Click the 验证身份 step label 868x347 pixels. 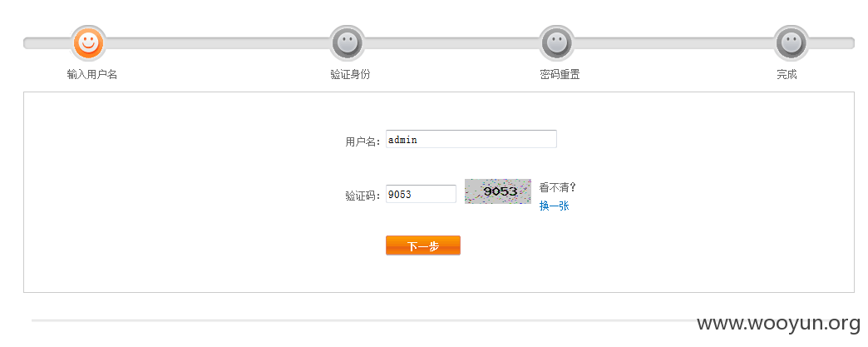[x=350, y=74]
